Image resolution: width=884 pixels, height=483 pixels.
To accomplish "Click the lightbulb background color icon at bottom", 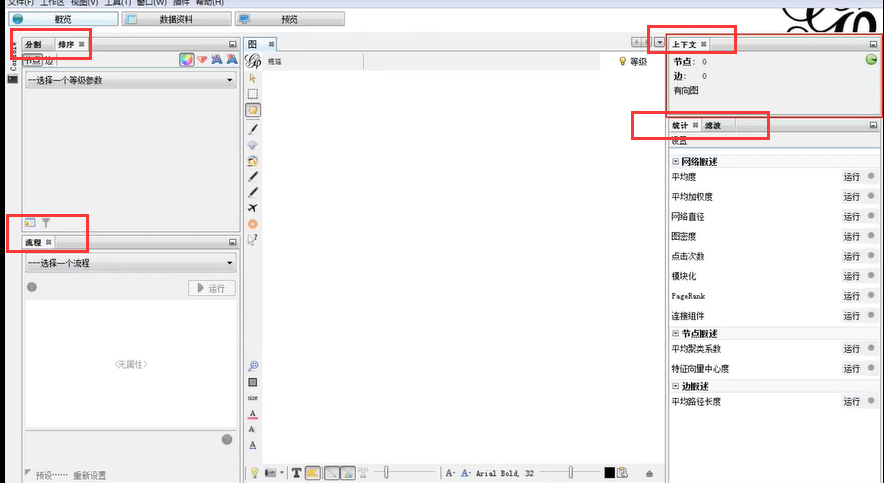I will coord(255,472).
